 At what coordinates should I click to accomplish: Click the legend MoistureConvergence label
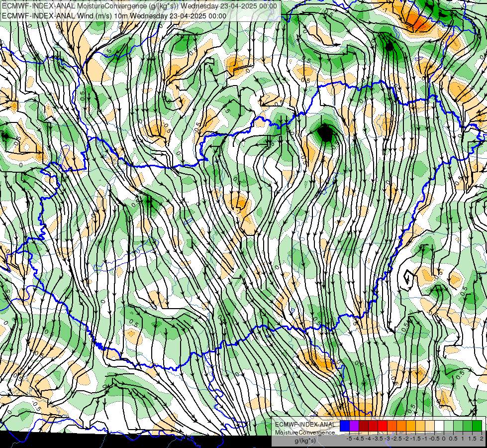[x=305, y=433]
